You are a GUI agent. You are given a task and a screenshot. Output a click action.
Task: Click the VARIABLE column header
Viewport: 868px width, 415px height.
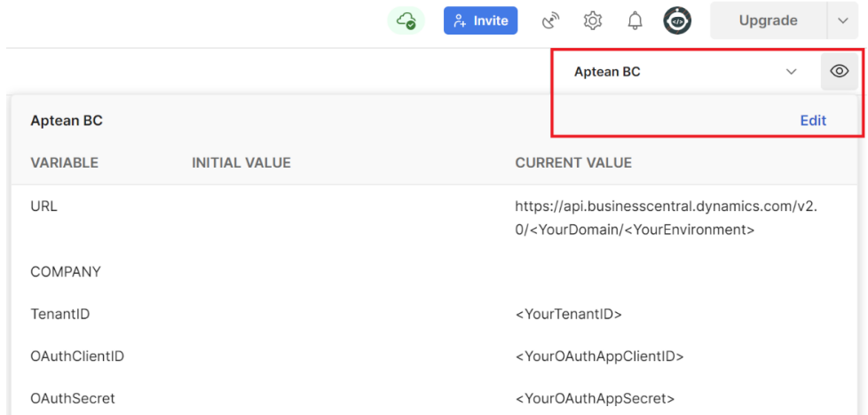tap(65, 163)
